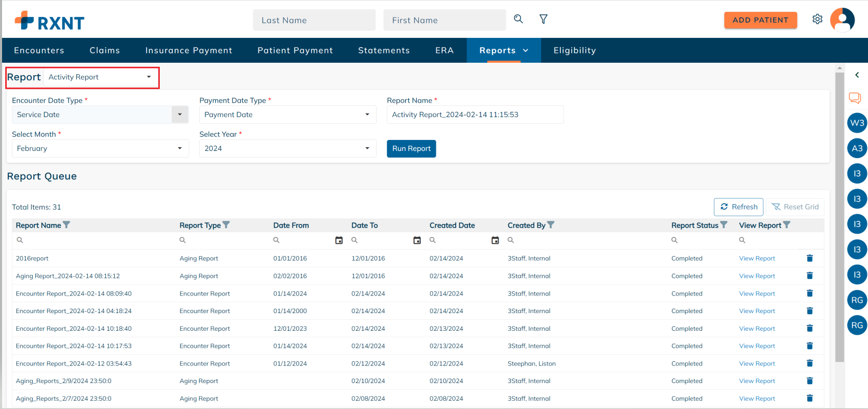Click the patient search magnifier icon
Image resolution: width=868 pixels, height=409 pixels.
518,19
